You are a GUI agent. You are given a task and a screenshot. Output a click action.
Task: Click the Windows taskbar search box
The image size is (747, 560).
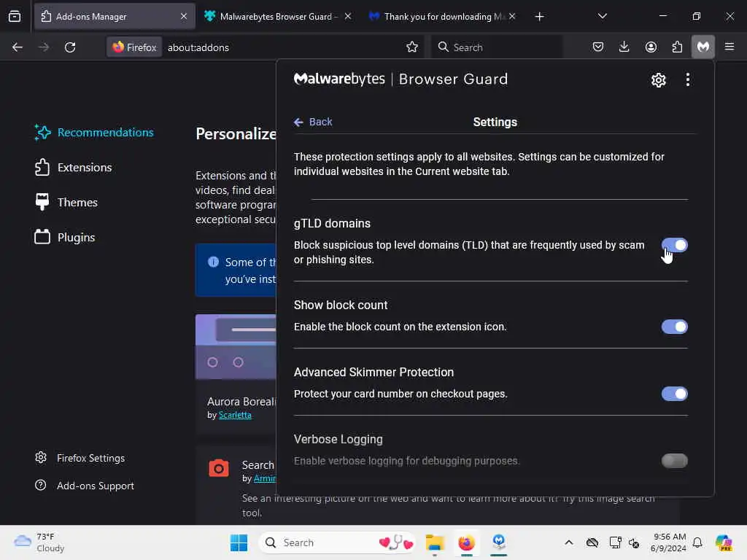[336, 542]
